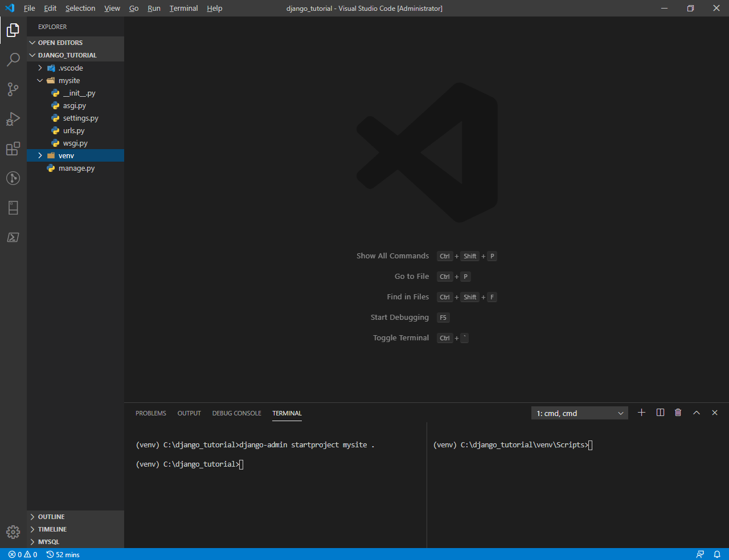This screenshot has height=560, width=729.
Task: Expand the Outline section
Action: 75,517
